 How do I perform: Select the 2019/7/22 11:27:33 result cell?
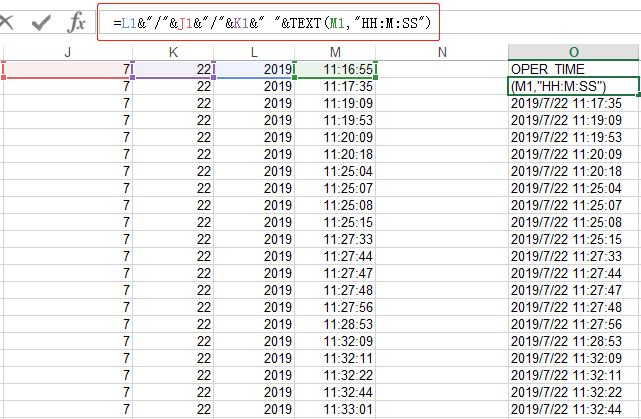point(574,256)
